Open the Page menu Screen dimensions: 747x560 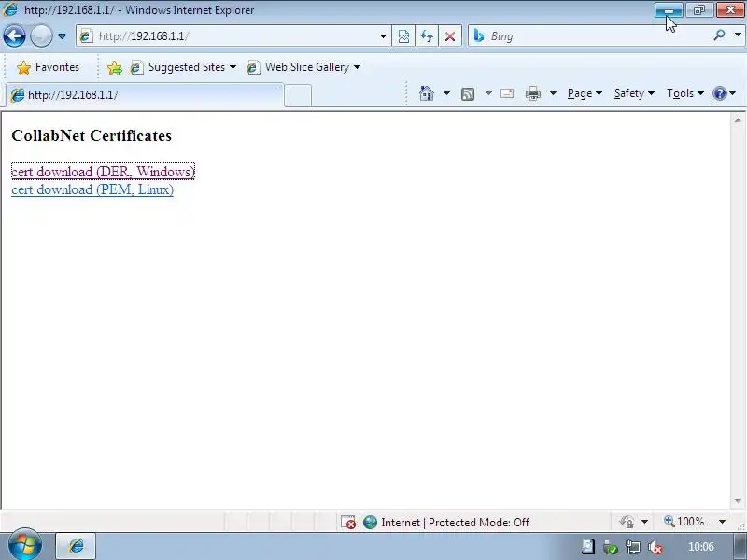coord(585,93)
